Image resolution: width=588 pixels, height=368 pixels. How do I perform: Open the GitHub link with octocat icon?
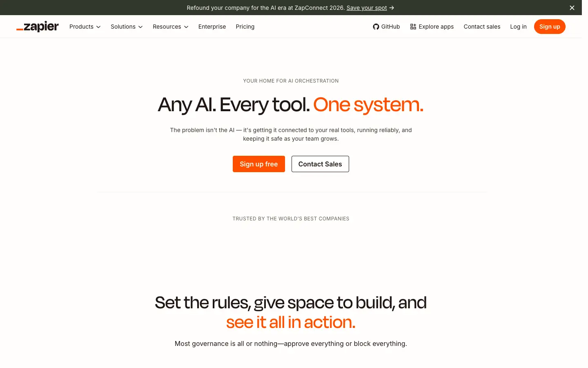click(x=386, y=27)
